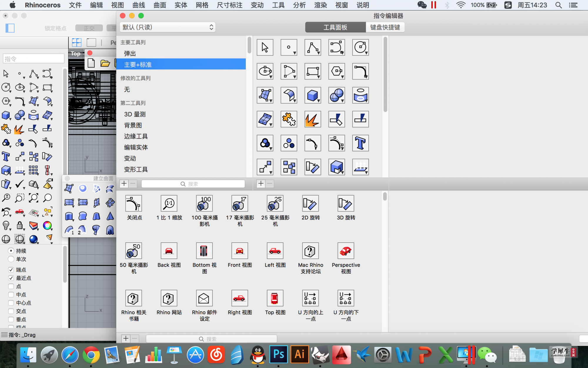
Task: Select the 2D 旋转 command icon
Action: pyautogui.click(x=310, y=203)
